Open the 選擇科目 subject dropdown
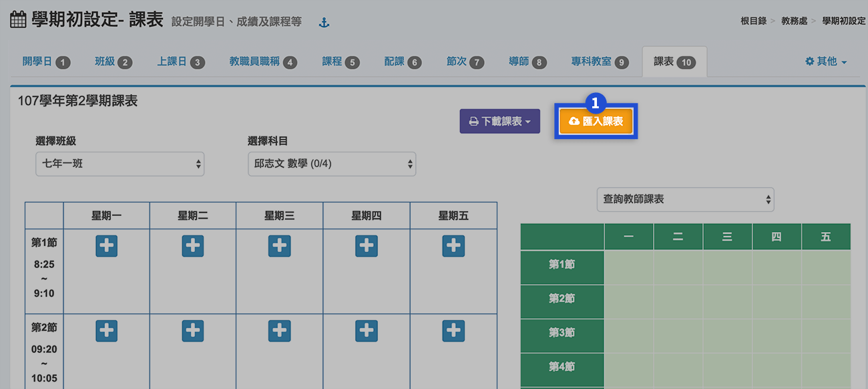The height and width of the screenshot is (389, 868). (x=331, y=164)
